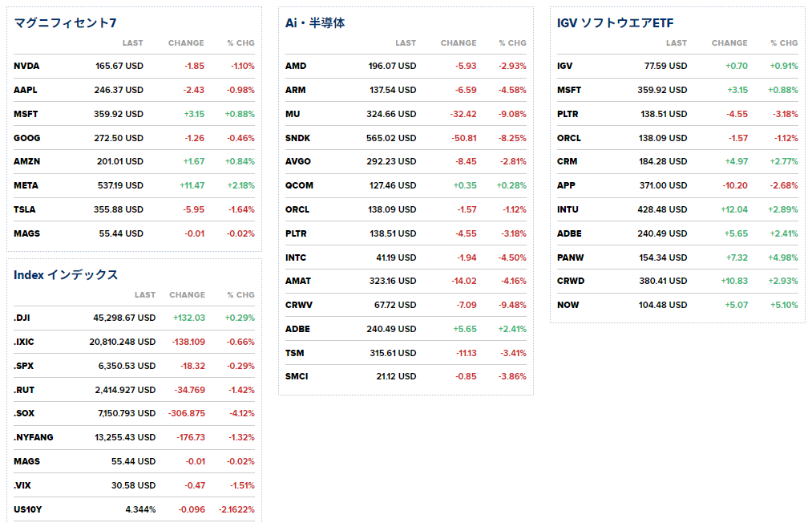812x523 pixels.
Task: Click ADBE ticker in Ai・半導体 list
Action: 297,329
